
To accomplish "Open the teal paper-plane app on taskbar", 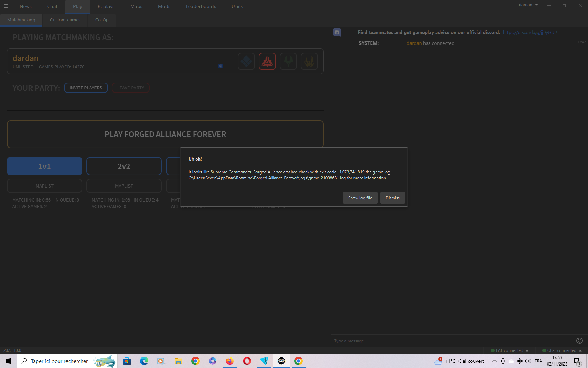I will 264,361.
